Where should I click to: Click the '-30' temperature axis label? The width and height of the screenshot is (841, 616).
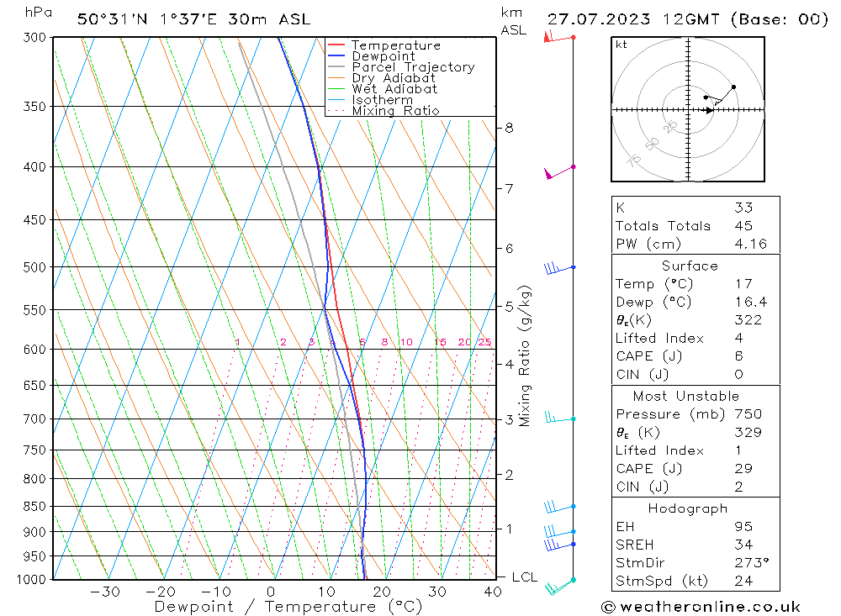pyautogui.click(x=105, y=592)
